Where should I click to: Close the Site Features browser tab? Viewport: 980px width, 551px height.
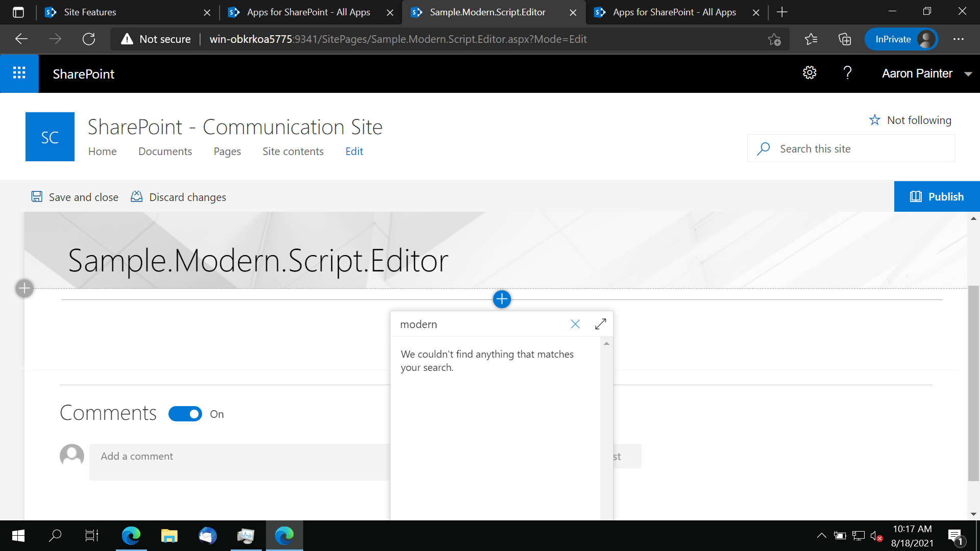tap(207, 12)
